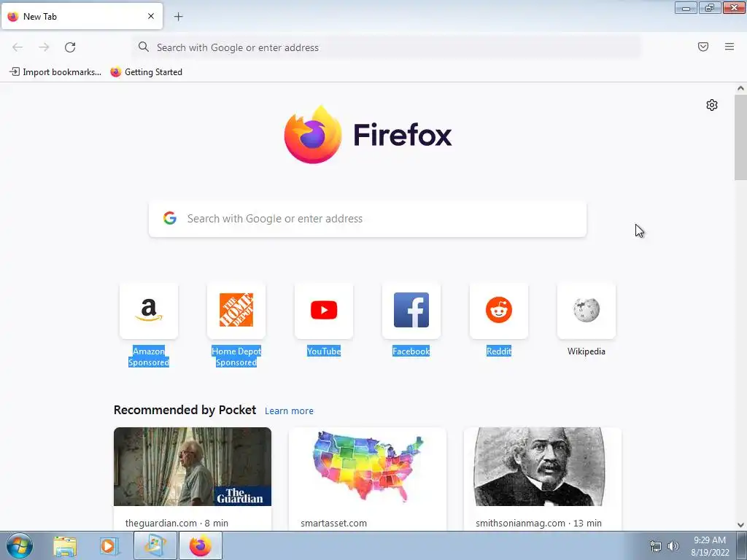The image size is (747, 560).
Task: Click Learn more link beside Pocket heading
Action: (289, 411)
